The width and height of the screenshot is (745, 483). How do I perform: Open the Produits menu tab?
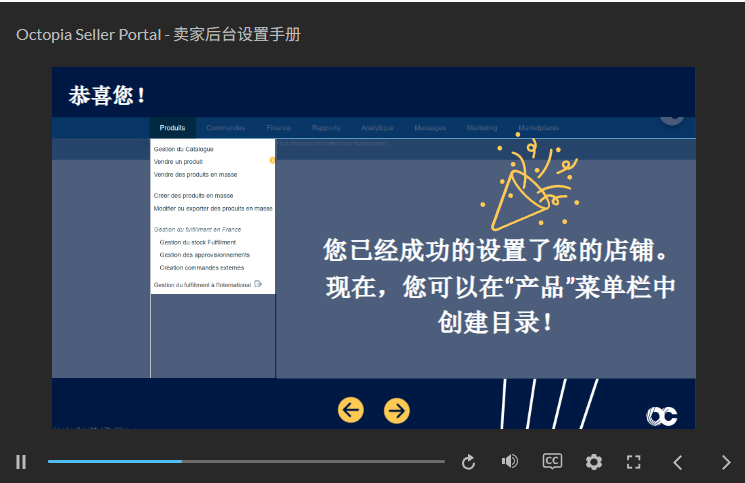tap(172, 128)
